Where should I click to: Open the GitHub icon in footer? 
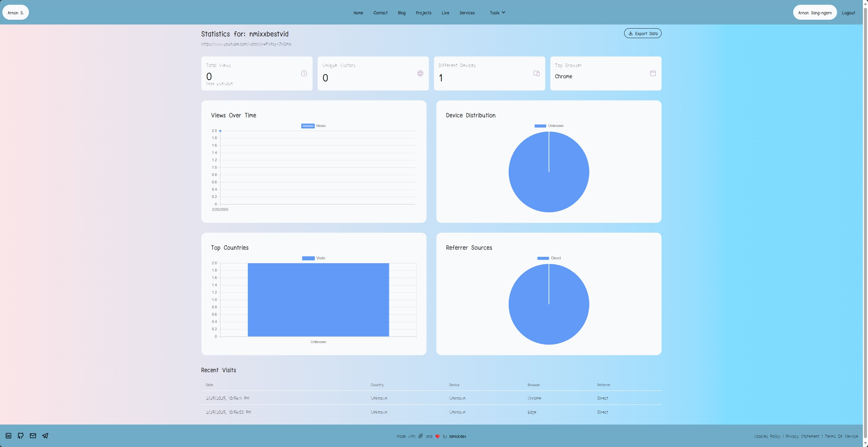[x=21, y=436]
